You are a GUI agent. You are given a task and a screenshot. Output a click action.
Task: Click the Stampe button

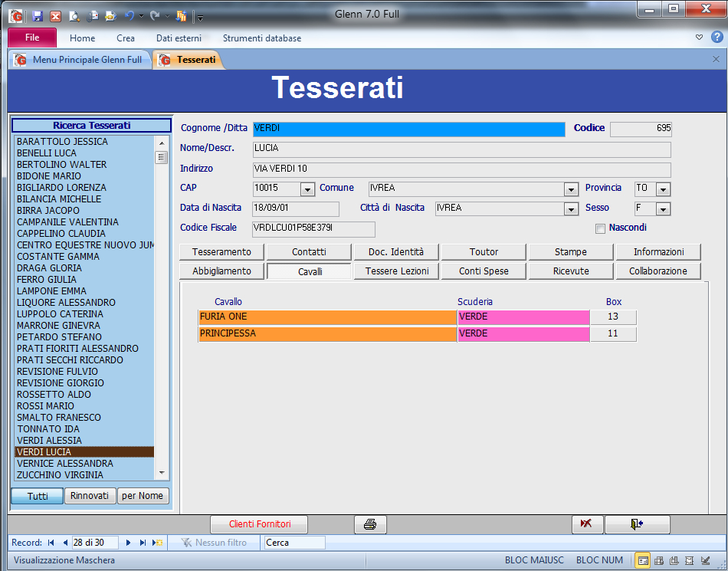(x=571, y=252)
